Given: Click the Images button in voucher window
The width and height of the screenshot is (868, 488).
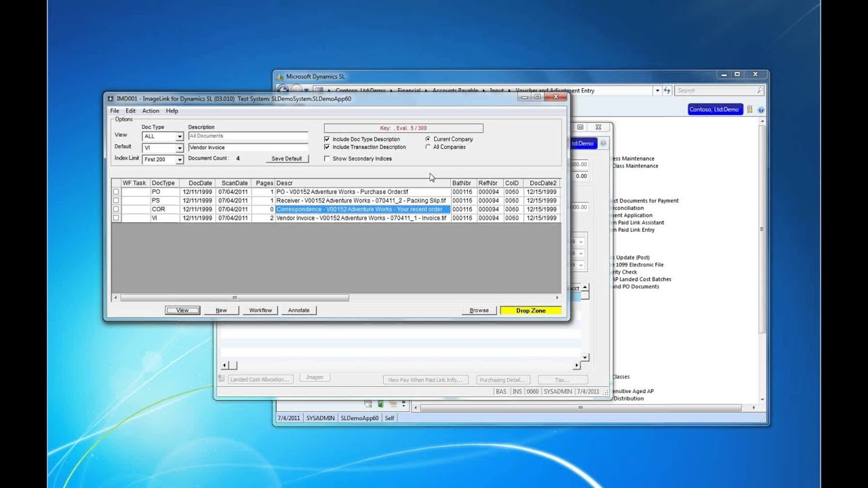Looking at the screenshot, I should 315,378.
